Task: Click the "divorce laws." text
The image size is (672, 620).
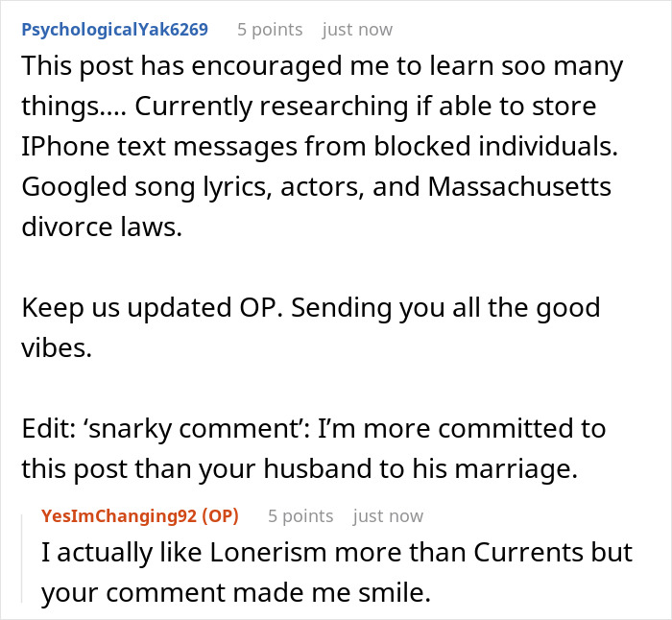Action: [x=102, y=227]
